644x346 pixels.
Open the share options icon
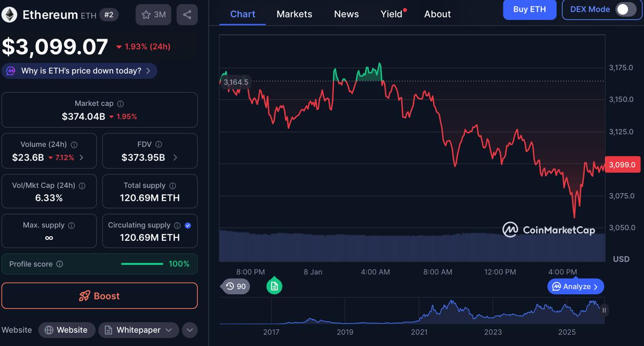187,15
